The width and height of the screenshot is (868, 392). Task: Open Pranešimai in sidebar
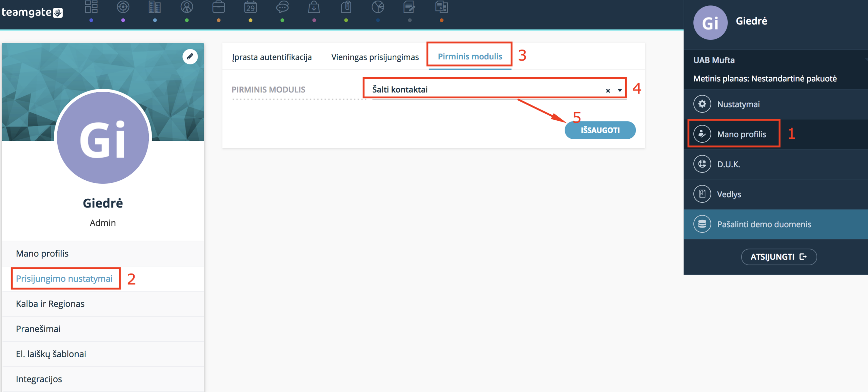103,329
